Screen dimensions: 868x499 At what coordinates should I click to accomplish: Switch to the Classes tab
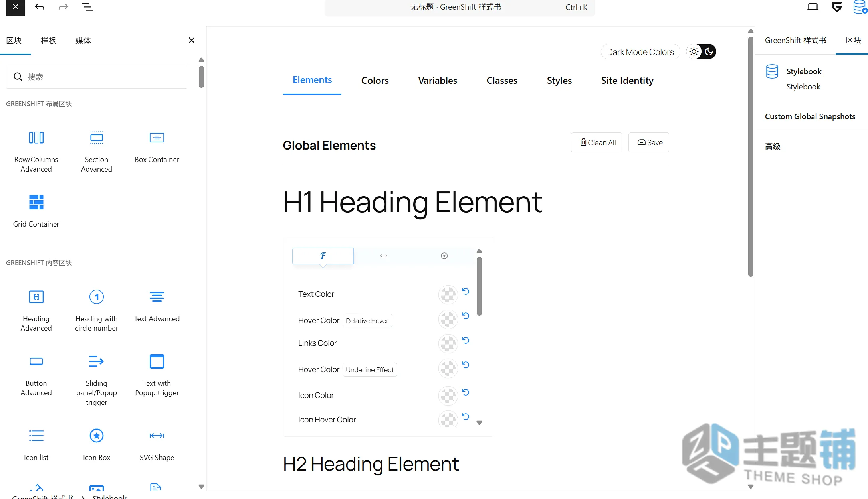tap(502, 81)
